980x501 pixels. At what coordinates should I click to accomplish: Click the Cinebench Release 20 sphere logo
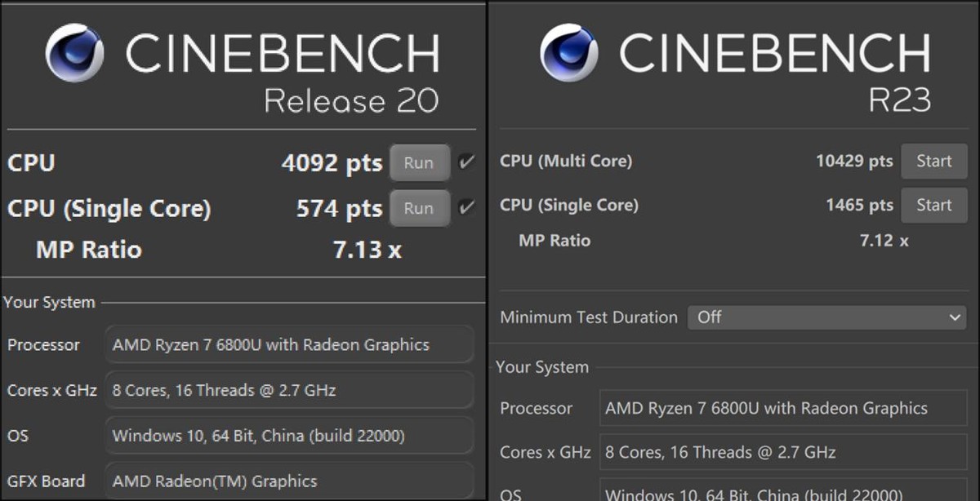tap(74, 53)
